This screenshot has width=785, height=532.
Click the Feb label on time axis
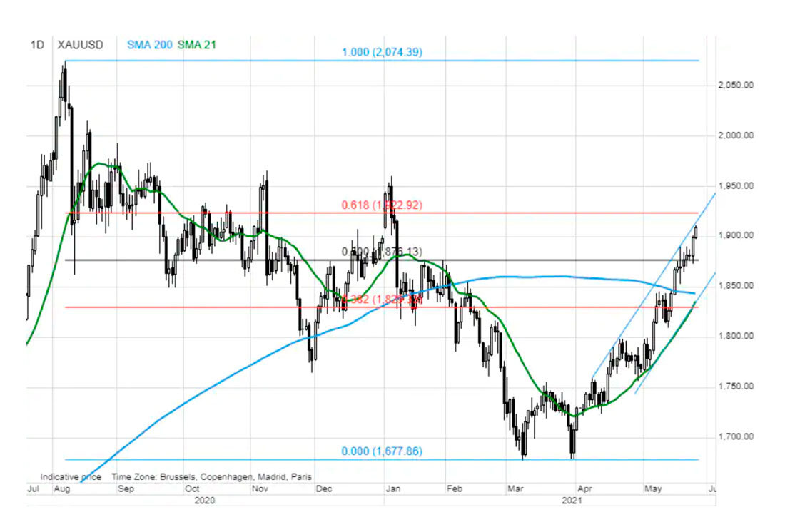point(454,489)
